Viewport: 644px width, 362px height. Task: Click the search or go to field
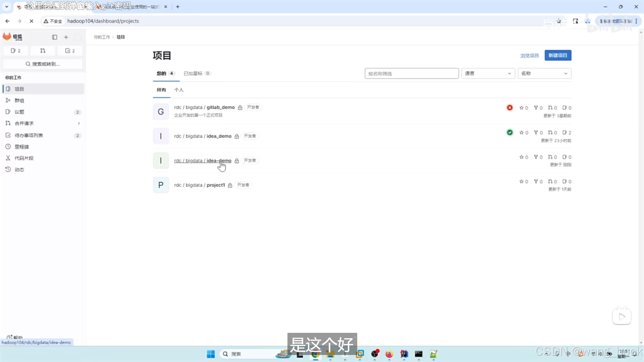(43, 64)
